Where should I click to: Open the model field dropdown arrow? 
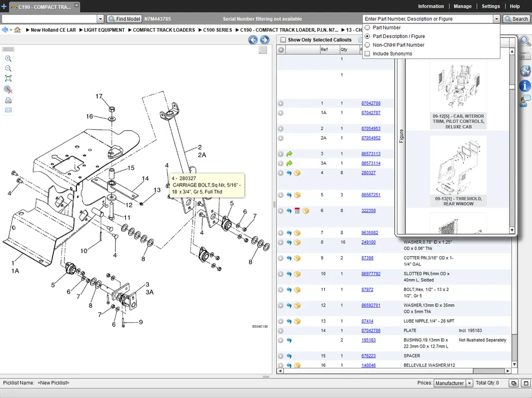pyautogui.click(x=100, y=19)
